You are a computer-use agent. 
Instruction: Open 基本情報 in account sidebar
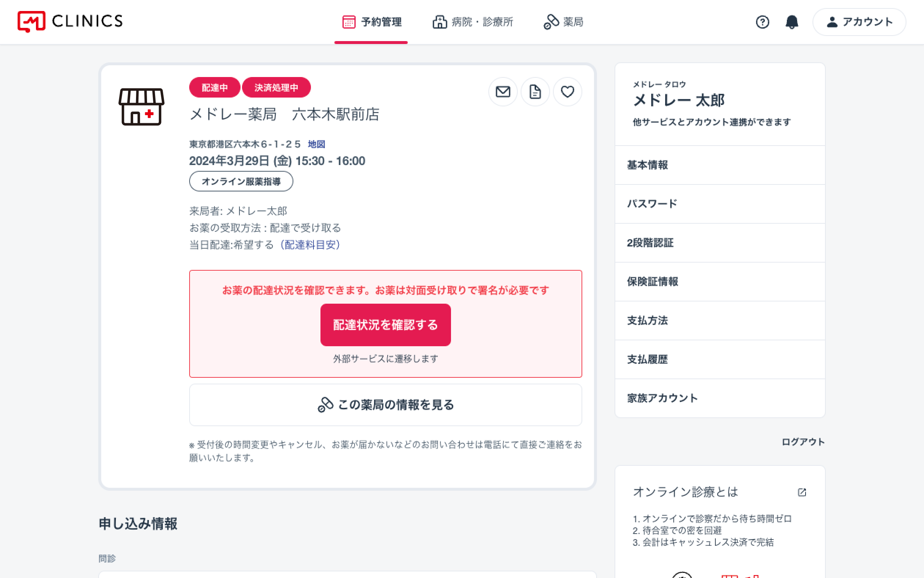(x=720, y=165)
